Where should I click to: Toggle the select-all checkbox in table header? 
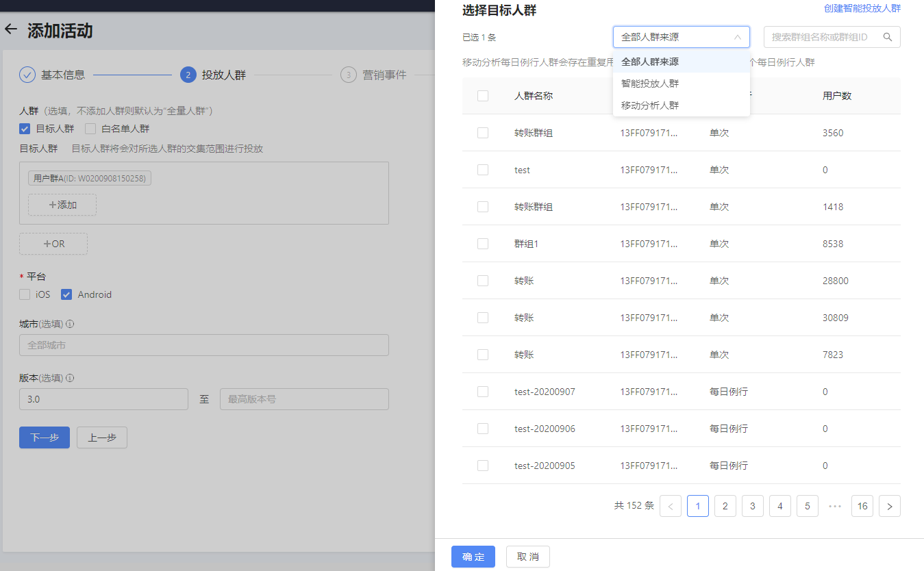(x=483, y=96)
